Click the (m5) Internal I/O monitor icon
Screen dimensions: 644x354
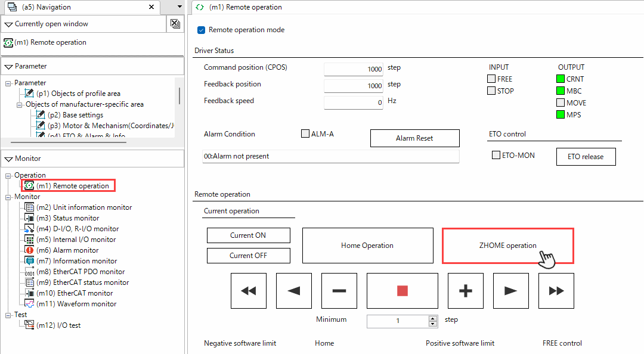(30, 239)
